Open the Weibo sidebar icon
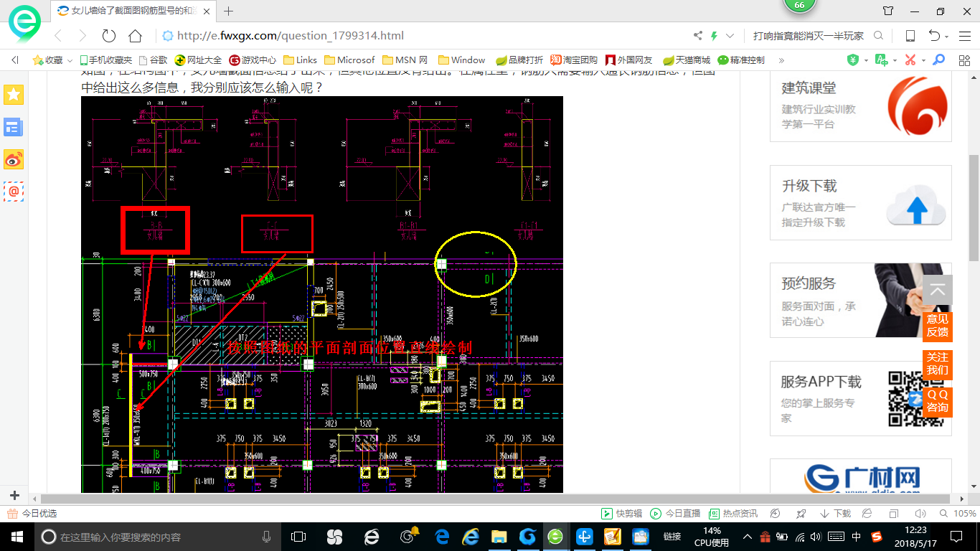The width and height of the screenshot is (980, 551). [14, 159]
